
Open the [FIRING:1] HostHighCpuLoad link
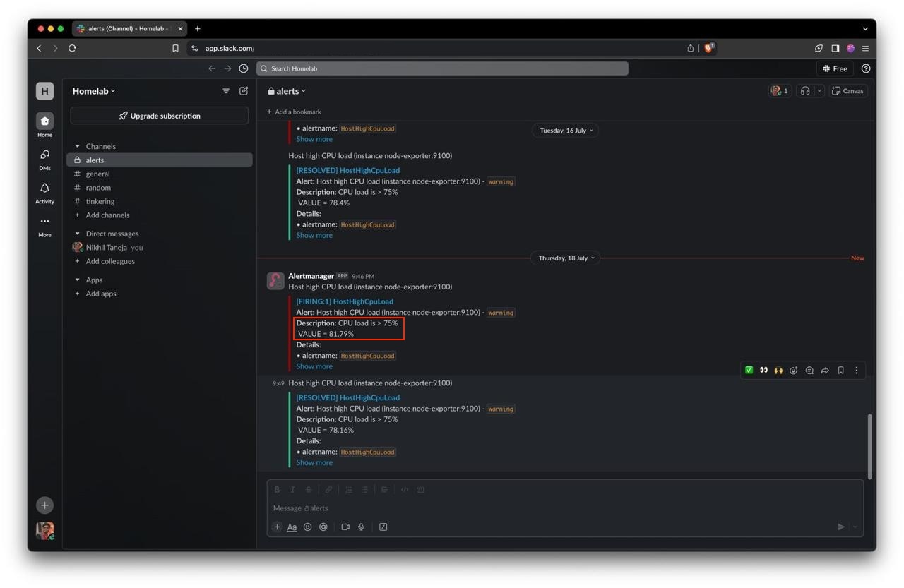click(345, 301)
